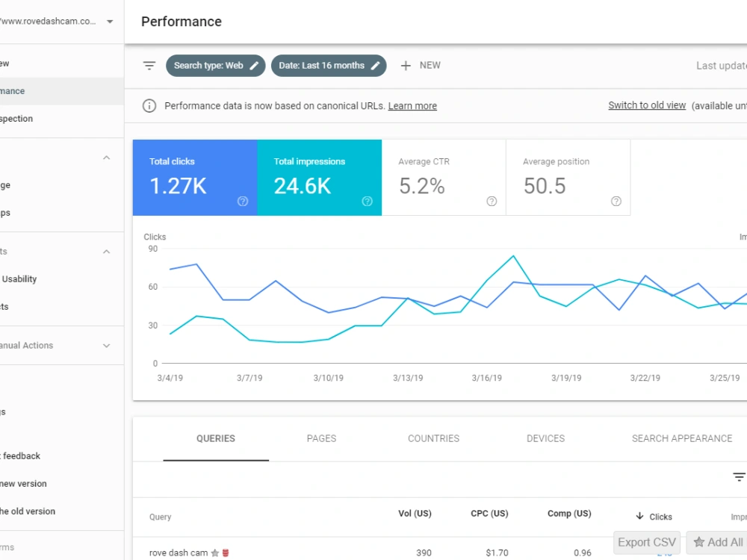Viewport: 747px width, 560px height.
Task: Click Switch to old view link
Action: [647, 105]
